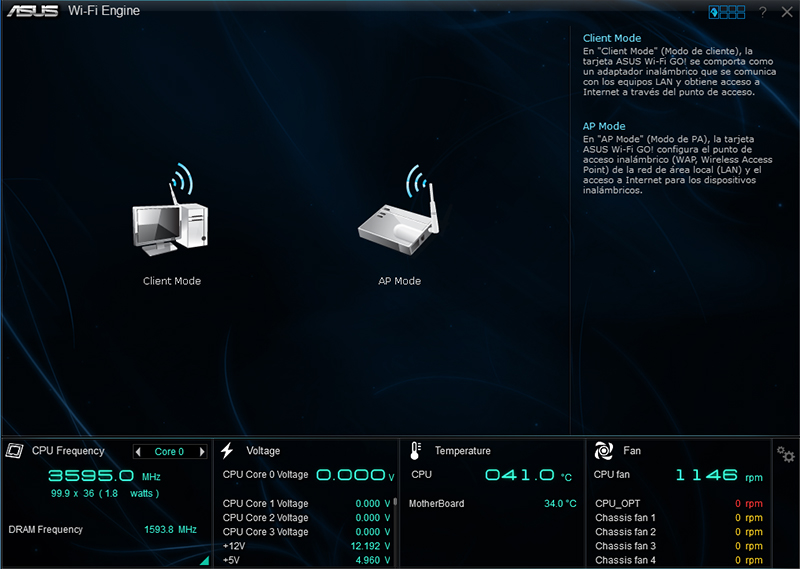Click the +5V voltage row label
The width and height of the screenshot is (800, 569).
[x=231, y=560]
